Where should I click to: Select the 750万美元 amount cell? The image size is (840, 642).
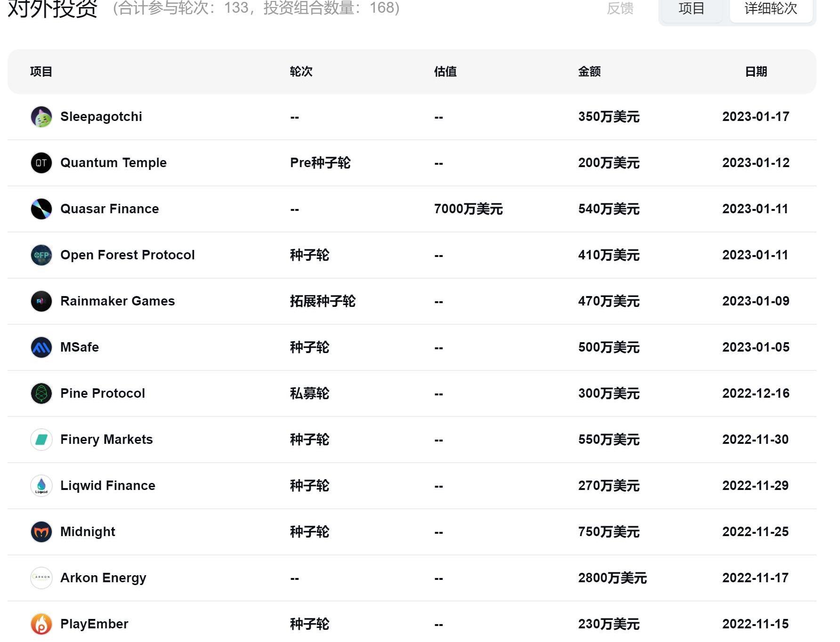[x=609, y=532]
